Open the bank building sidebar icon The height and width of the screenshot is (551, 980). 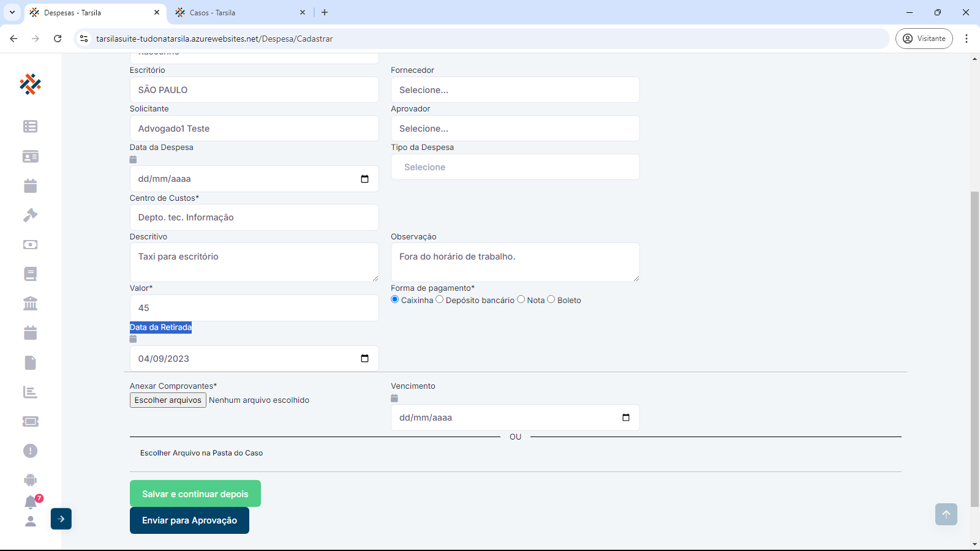[30, 303]
